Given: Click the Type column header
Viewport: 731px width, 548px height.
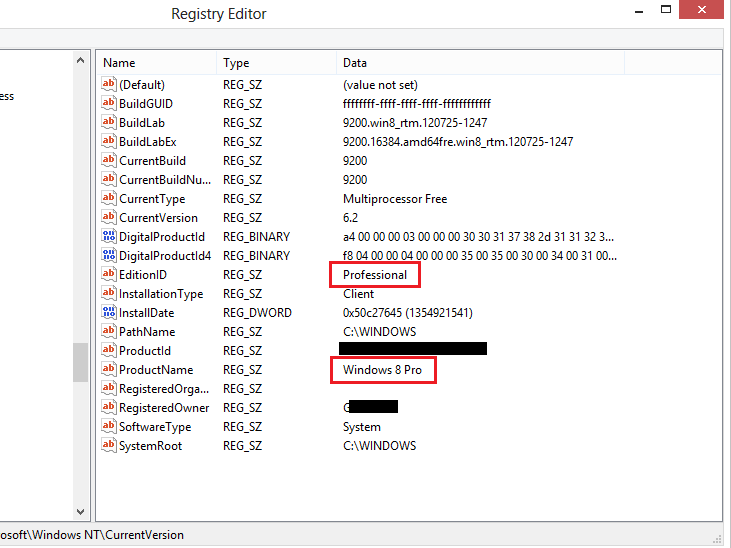Looking at the screenshot, I should pos(275,63).
